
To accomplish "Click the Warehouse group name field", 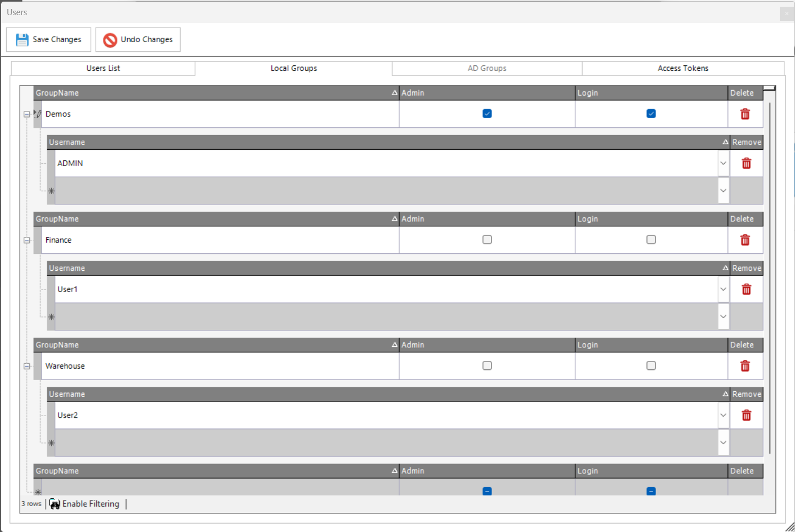I will (x=220, y=366).
